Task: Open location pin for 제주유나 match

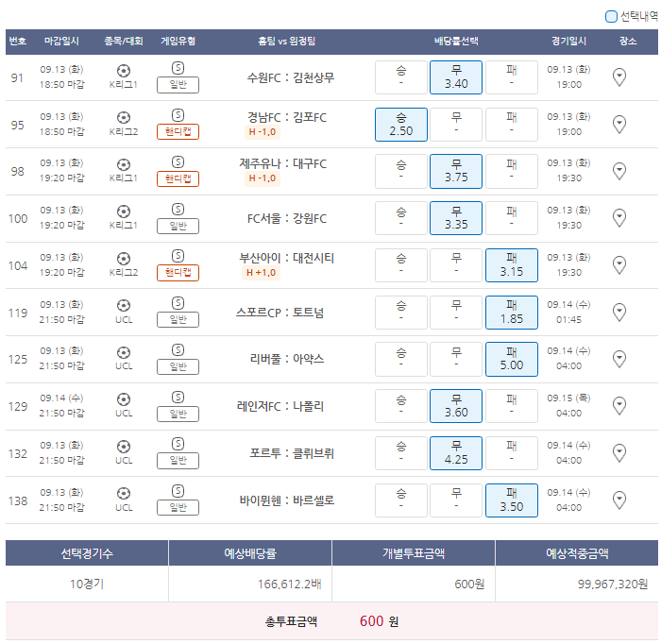Action: 619,171
